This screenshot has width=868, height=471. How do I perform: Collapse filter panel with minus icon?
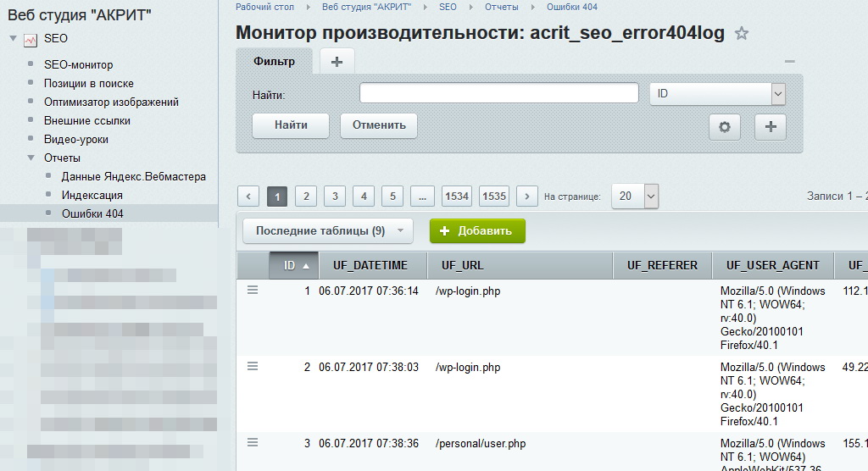point(789,61)
